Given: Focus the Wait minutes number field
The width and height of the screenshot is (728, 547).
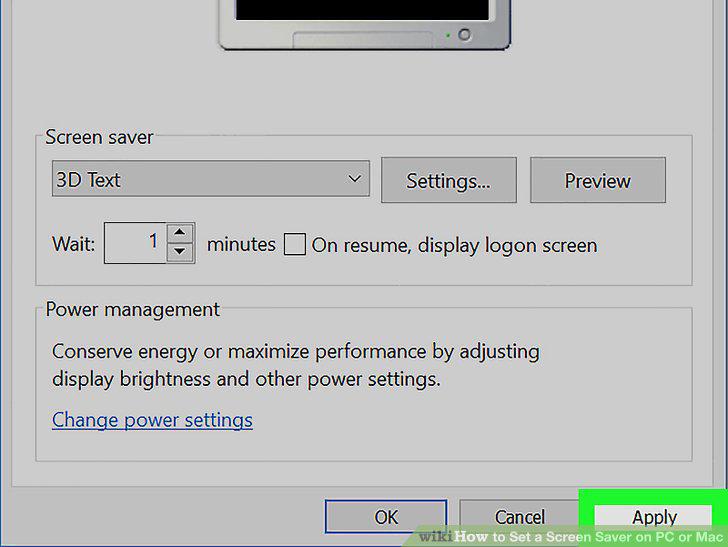Looking at the screenshot, I should (x=135, y=242).
